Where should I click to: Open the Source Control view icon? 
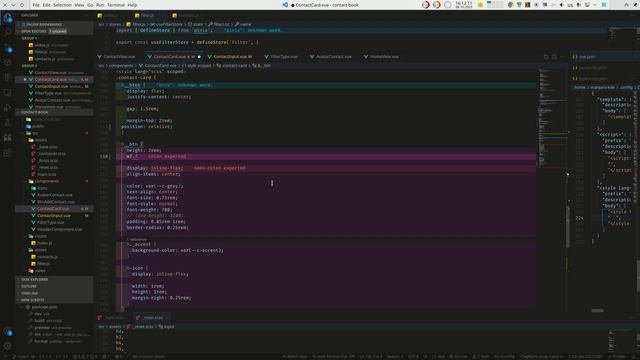(x=7, y=48)
